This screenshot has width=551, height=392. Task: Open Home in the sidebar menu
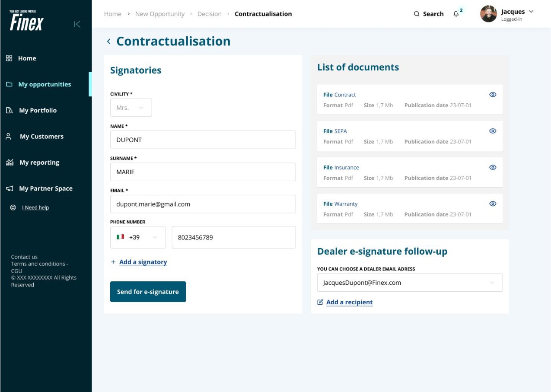[x=27, y=58]
